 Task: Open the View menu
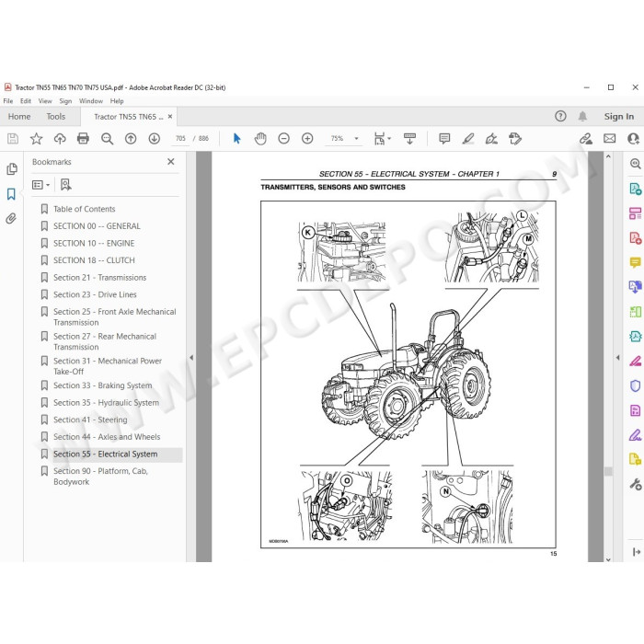pyautogui.click(x=45, y=101)
